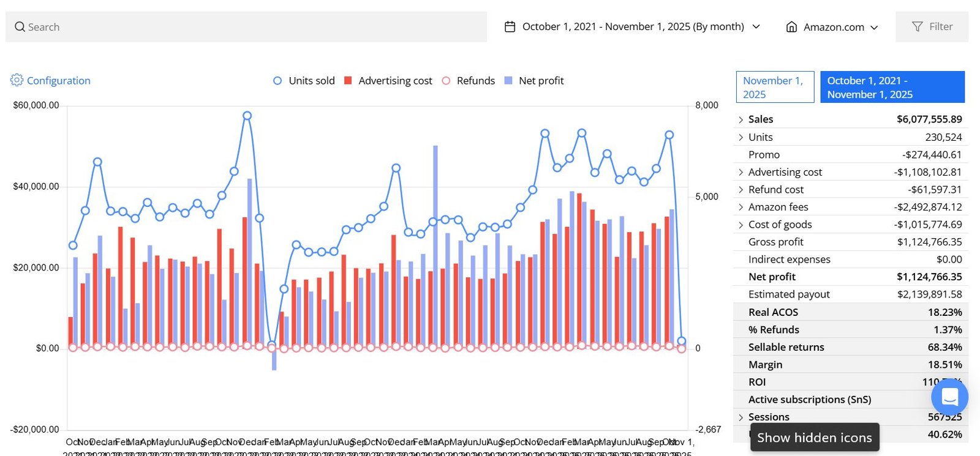The width and height of the screenshot is (980, 456).
Task: Click the % Refunds row label
Action: click(774, 330)
